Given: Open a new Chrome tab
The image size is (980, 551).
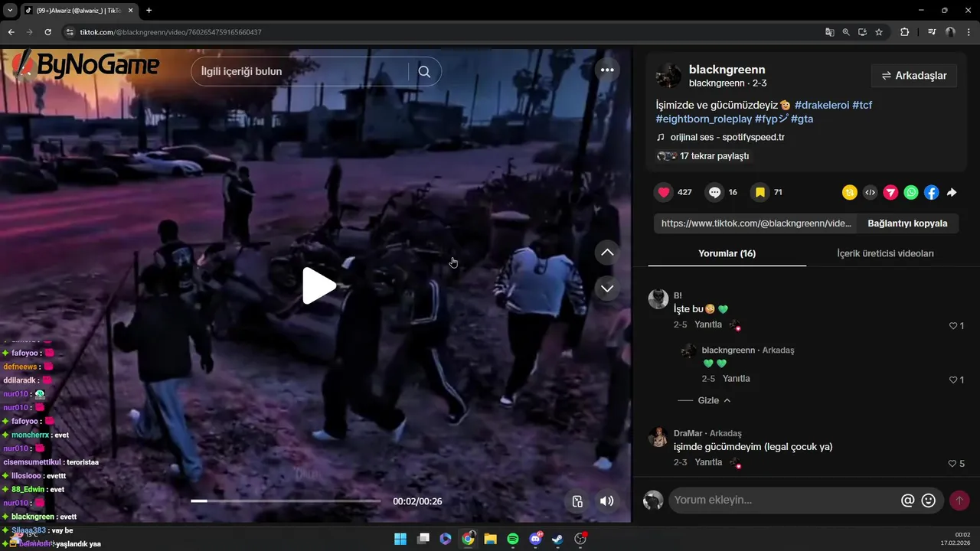Looking at the screenshot, I should click(149, 11).
